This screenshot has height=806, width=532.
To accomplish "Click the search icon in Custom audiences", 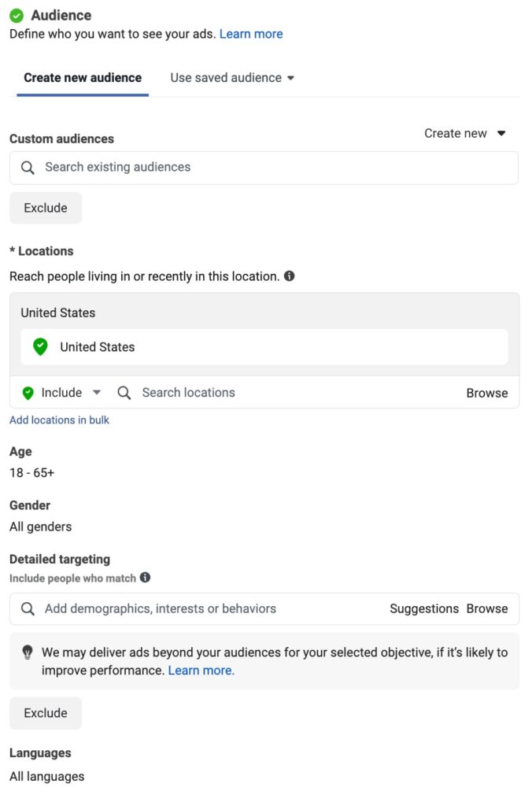I will click(28, 168).
